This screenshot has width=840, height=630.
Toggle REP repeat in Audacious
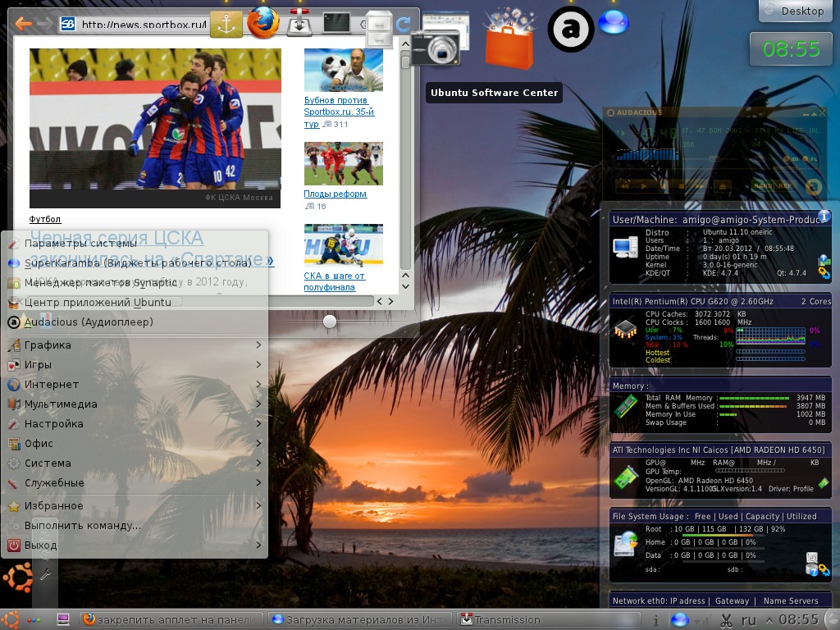(x=785, y=186)
